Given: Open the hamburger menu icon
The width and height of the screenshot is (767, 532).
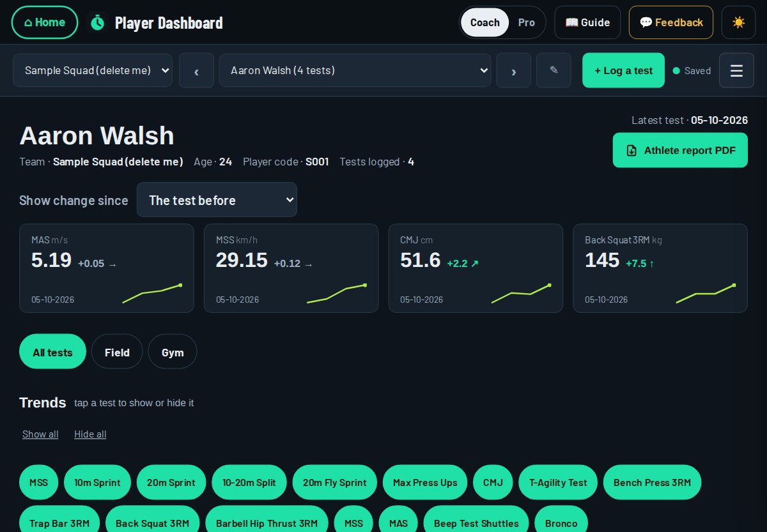Looking at the screenshot, I should click(x=736, y=70).
